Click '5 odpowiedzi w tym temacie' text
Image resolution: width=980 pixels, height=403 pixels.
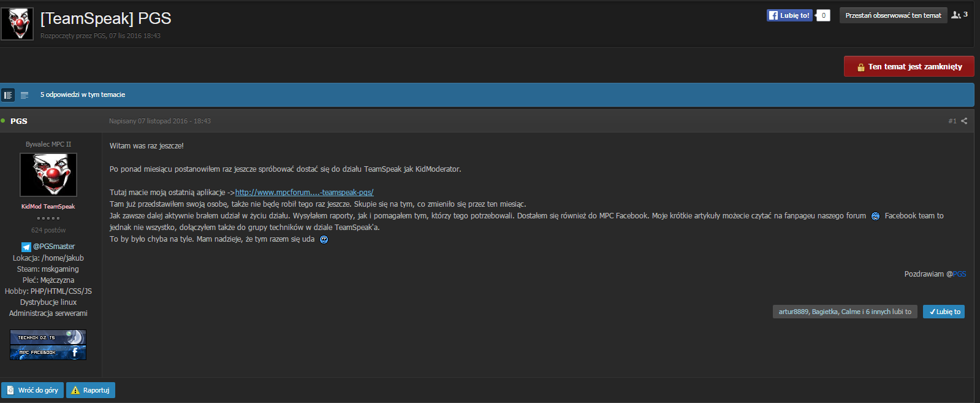coord(83,94)
